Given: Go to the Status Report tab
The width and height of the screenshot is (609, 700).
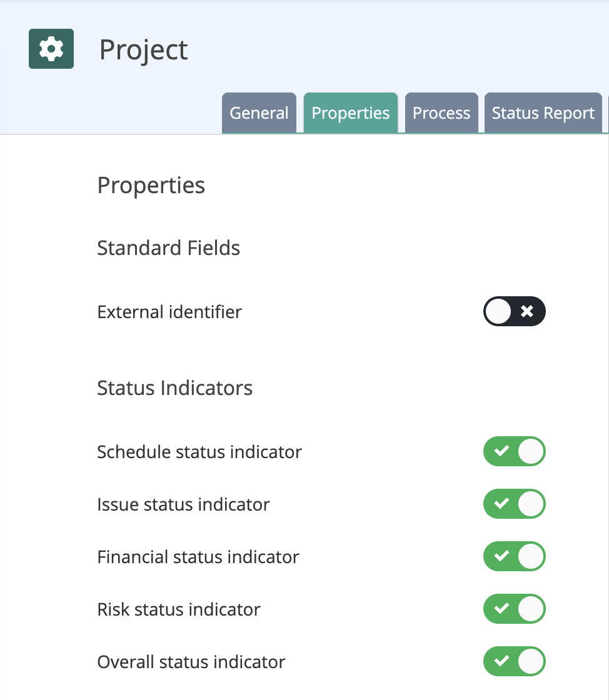Looking at the screenshot, I should pos(543,113).
